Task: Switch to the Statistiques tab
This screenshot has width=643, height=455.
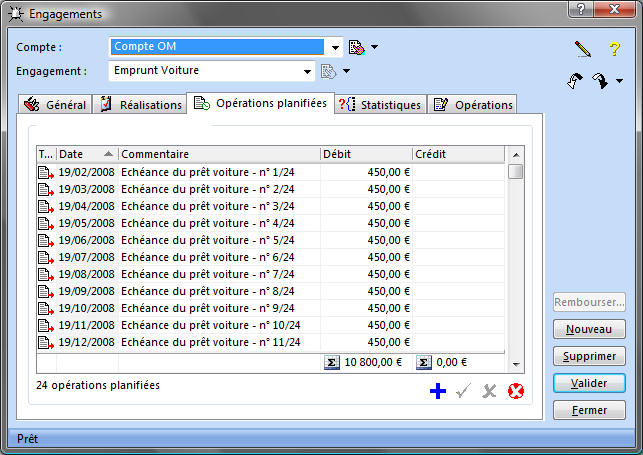Action: click(x=381, y=105)
